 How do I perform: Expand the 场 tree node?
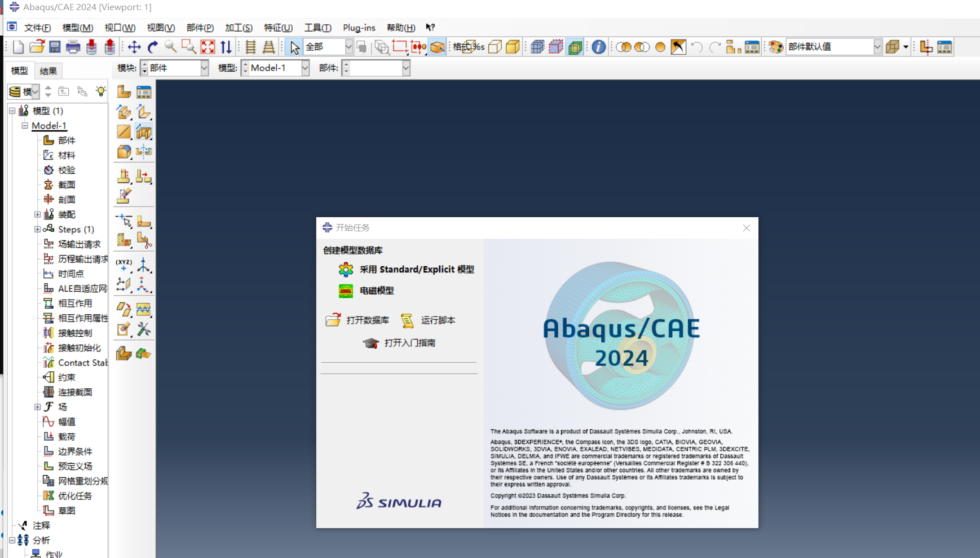pos(37,407)
